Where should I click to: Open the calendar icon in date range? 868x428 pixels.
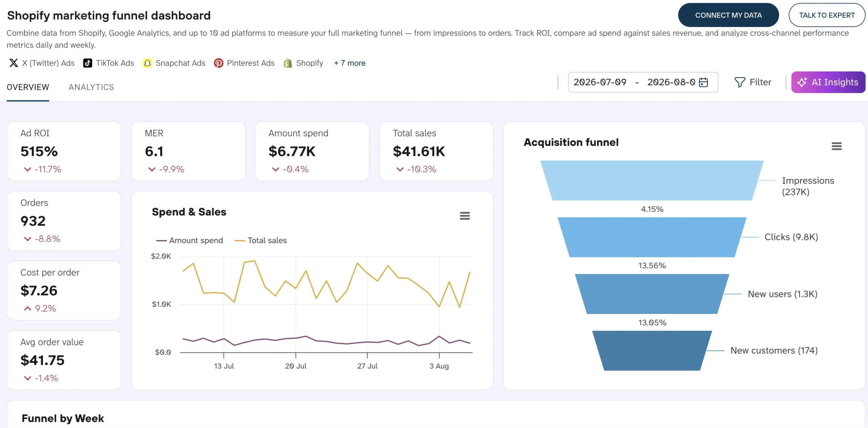(704, 82)
